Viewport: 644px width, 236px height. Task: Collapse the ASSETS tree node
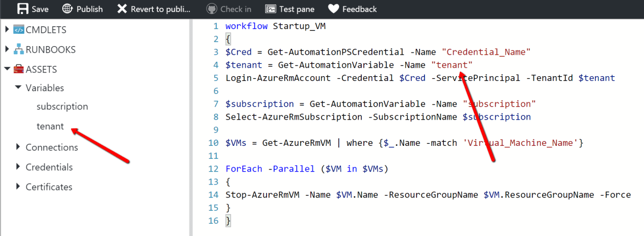coord(7,69)
